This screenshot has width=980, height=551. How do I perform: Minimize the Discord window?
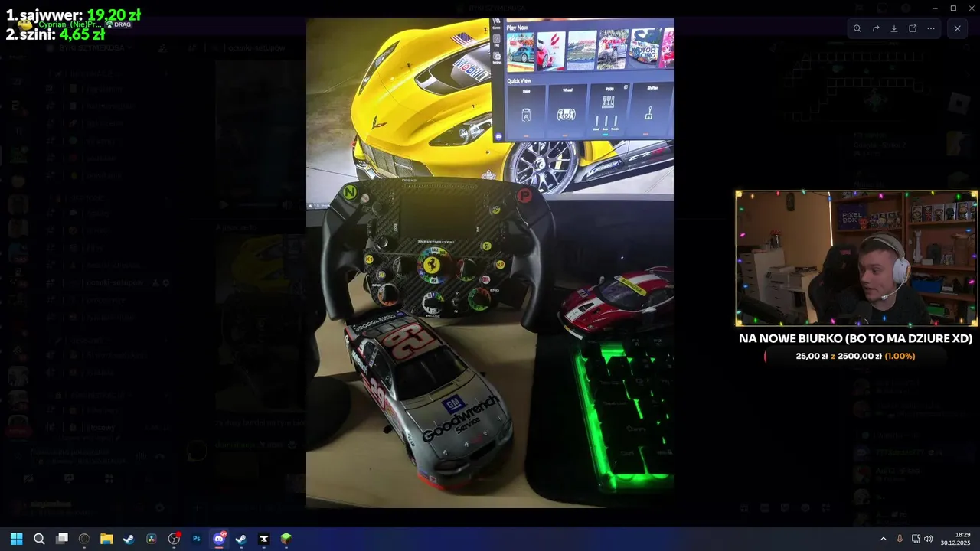(935, 8)
